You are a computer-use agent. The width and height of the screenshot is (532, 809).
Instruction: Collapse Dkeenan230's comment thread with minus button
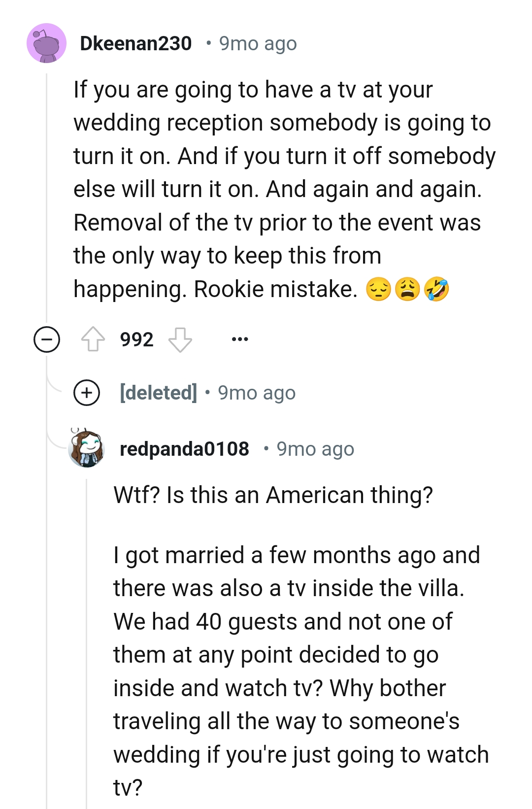point(47,339)
